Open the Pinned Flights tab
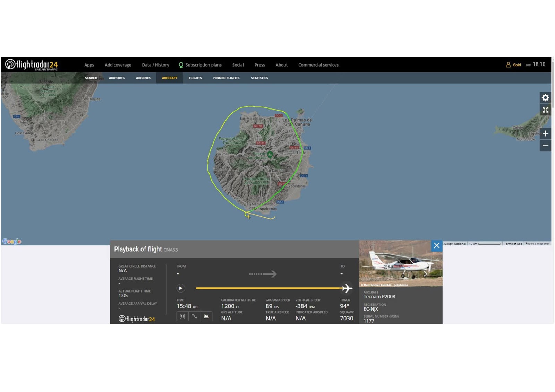 (x=226, y=78)
